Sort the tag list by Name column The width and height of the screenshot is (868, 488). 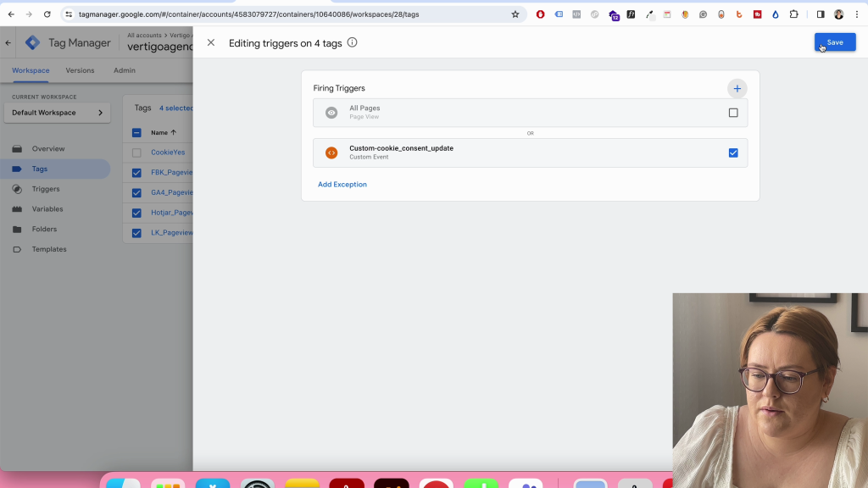tap(163, 132)
